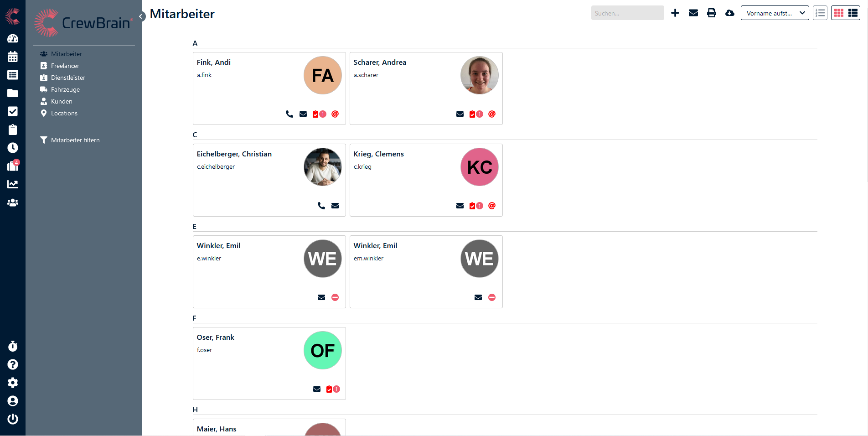The width and height of the screenshot is (868, 436).
Task: Select Fahrzeuge in the side menu
Action: click(65, 89)
